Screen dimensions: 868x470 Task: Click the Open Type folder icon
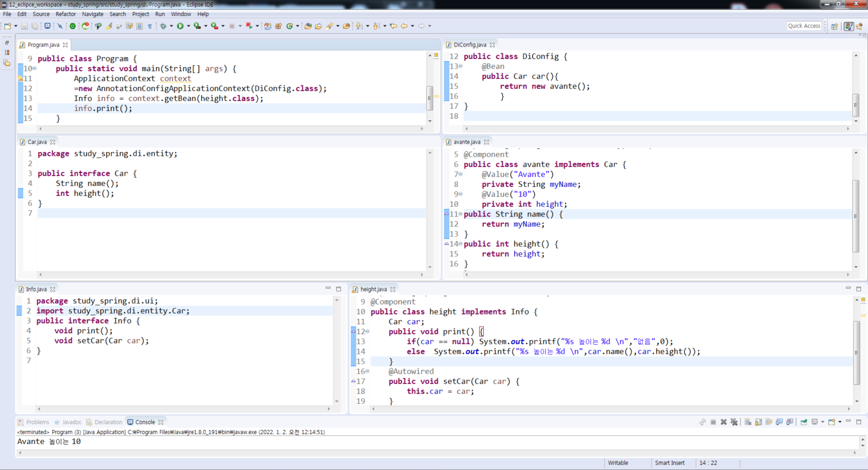308,26
